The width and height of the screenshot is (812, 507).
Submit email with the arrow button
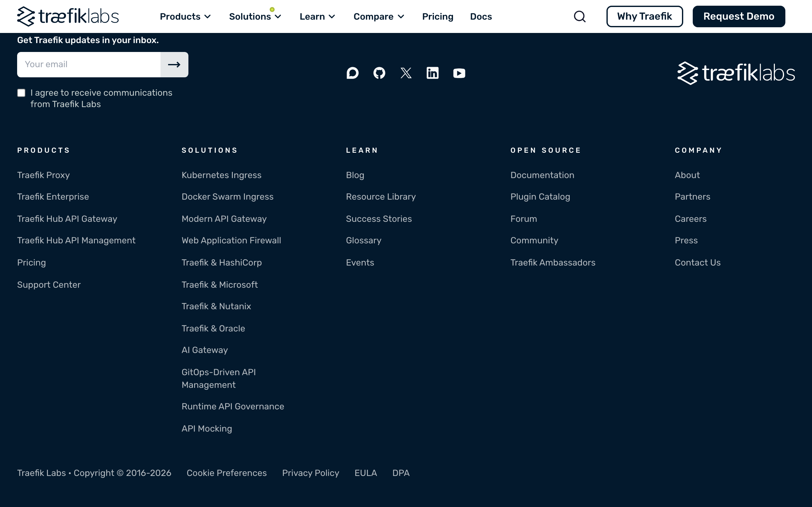coord(174,64)
